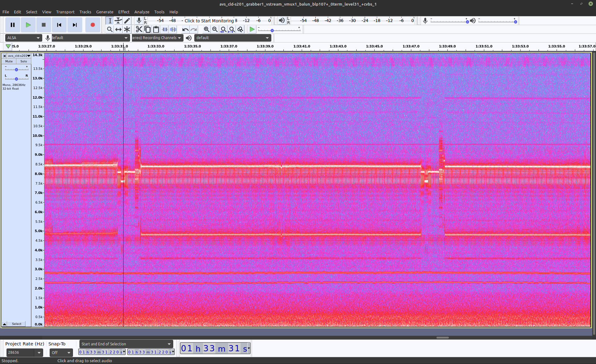This screenshot has height=364, width=596.
Task: Open the Snap-To Off dropdown
Action: pyautogui.click(x=61, y=353)
